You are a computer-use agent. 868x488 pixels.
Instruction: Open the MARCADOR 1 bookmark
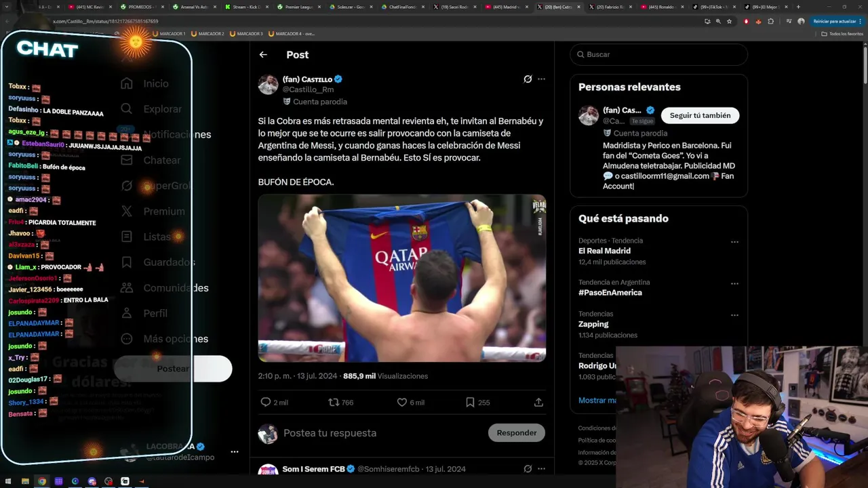pos(170,33)
